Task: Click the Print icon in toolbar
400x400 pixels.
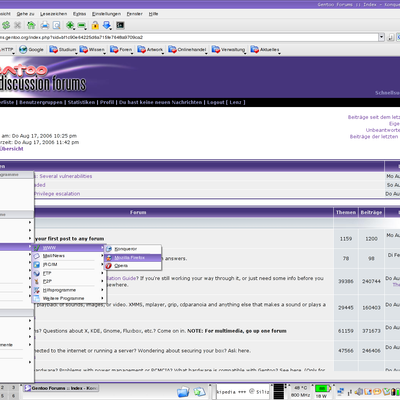Action: 45,25
